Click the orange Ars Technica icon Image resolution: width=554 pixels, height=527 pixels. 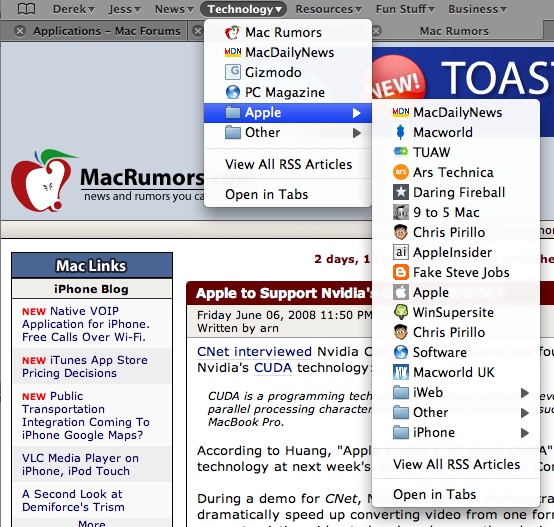[401, 172]
